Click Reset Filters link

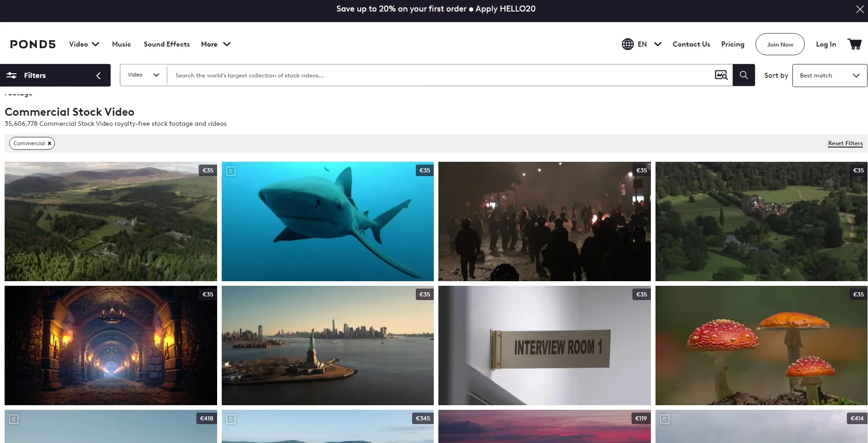pyautogui.click(x=845, y=143)
